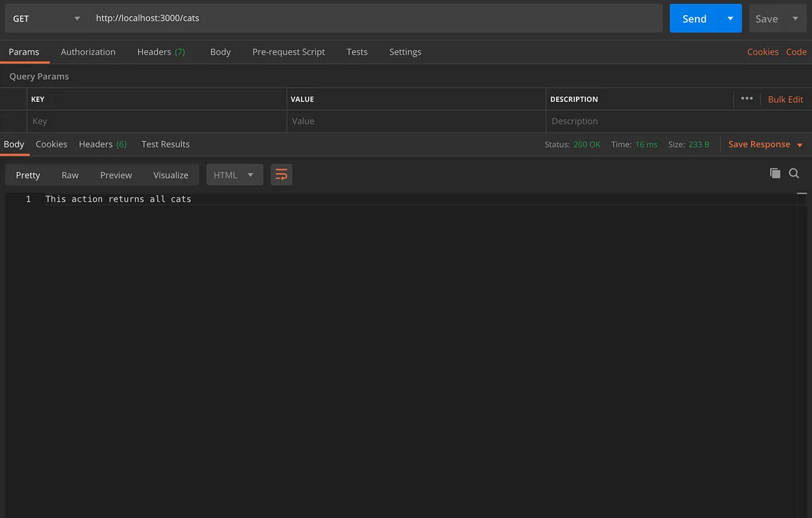Focus the request URL field
This screenshot has width=812, height=518.
(x=376, y=19)
